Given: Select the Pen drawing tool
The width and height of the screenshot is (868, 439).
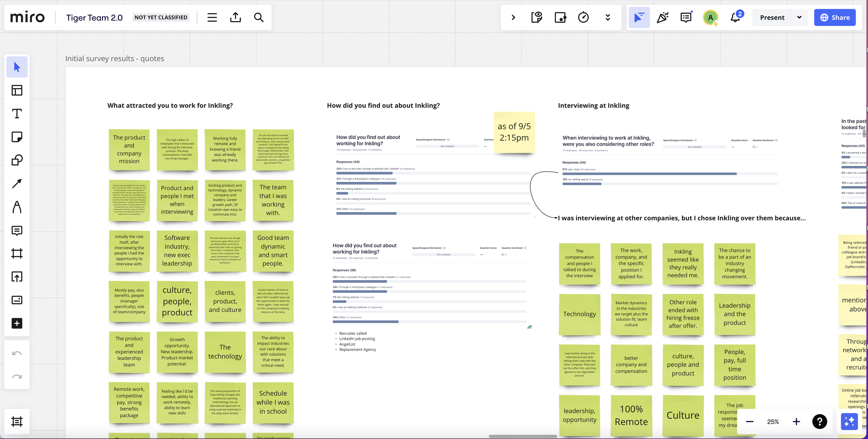Looking at the screenshot, I should tap(17, 207).
